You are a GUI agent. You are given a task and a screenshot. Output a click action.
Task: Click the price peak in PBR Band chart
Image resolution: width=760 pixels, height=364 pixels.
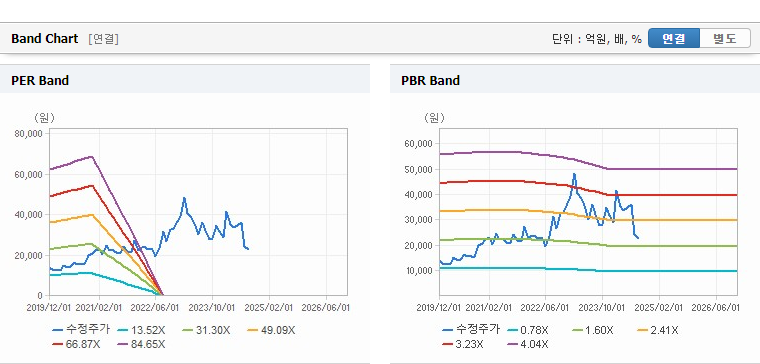[574, 174]
